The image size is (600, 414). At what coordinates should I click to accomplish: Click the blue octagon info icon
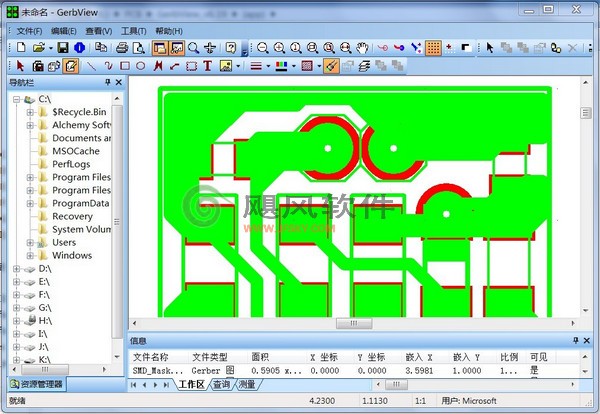click(80, 47)
